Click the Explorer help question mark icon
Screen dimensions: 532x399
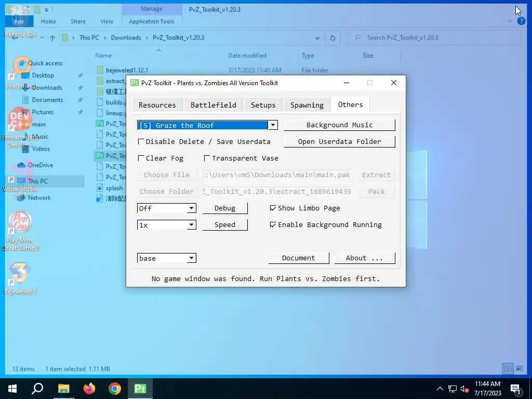tap(521, 21)
